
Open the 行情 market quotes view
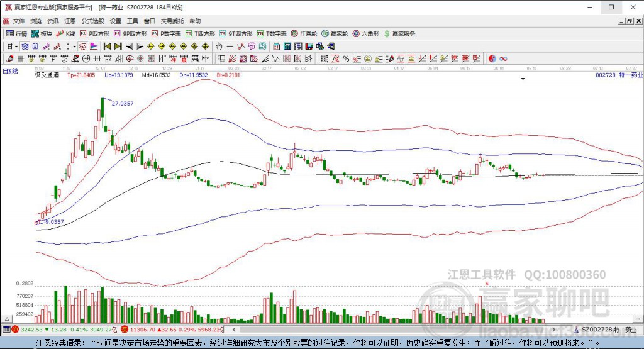17,34
